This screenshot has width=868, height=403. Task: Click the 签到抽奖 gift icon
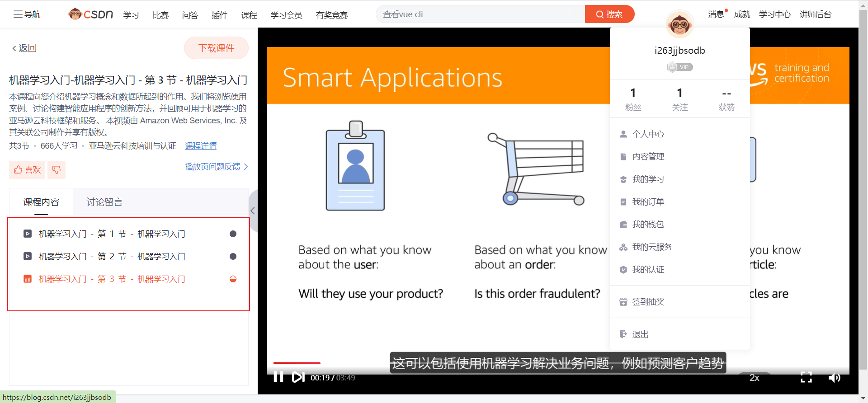pyautogui.click(x=623, y=302)
